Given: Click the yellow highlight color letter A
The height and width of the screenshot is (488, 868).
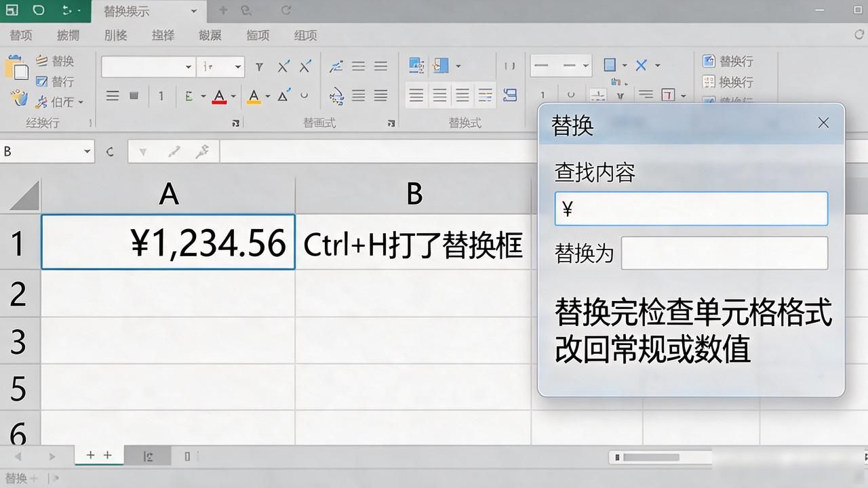Looking at the screenshot, I should 254,96.
